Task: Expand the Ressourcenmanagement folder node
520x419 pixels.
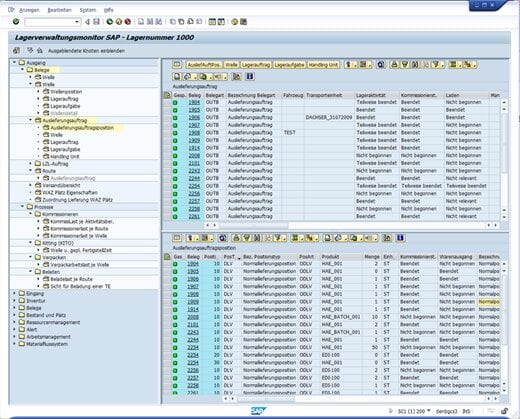Action: 14,322
